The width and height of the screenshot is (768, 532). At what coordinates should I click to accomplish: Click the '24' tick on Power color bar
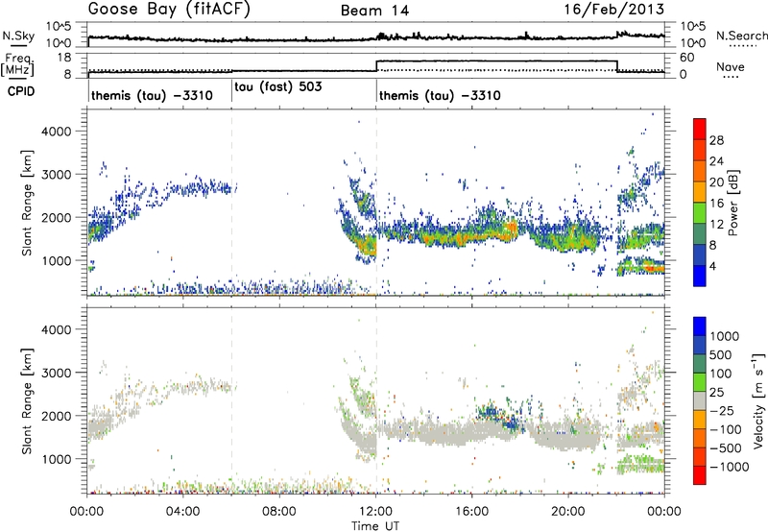[x=716, y=161]
